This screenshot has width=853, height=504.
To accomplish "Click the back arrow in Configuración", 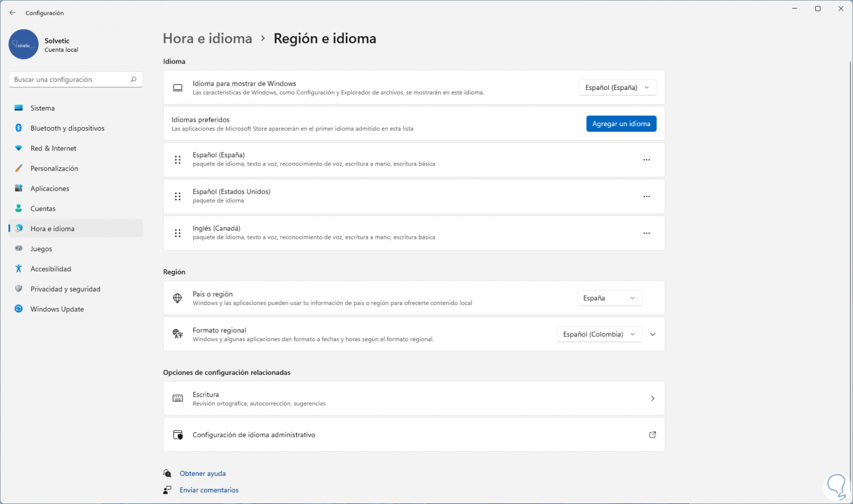I will pos(12,13).
